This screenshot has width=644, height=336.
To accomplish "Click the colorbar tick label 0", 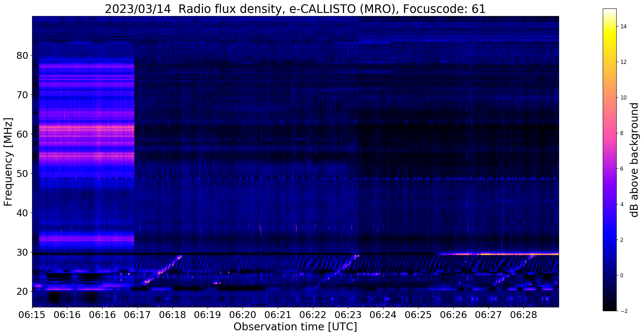I will (621, 276).
